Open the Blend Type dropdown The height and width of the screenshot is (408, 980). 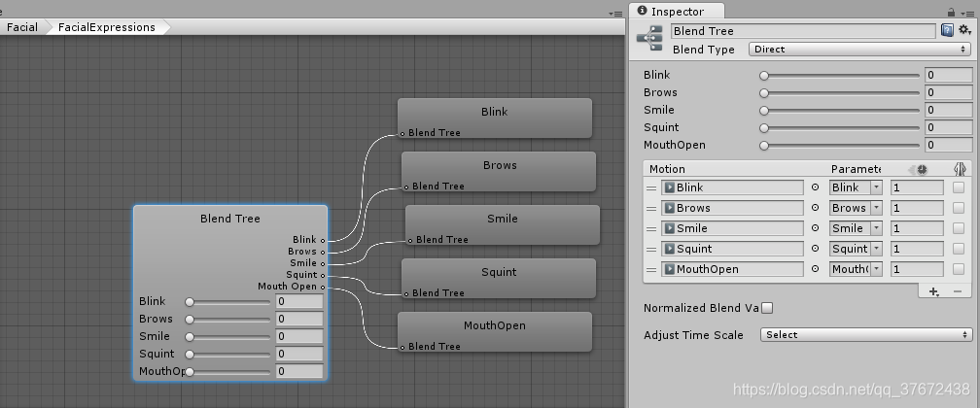[x=859, y=50]
